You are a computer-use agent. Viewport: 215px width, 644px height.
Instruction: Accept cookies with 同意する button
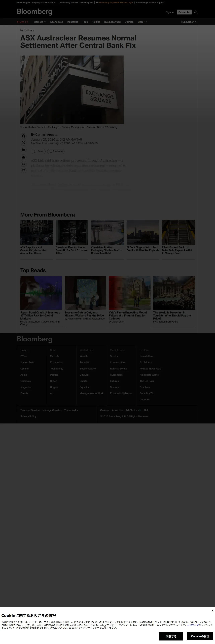(171, 636)
